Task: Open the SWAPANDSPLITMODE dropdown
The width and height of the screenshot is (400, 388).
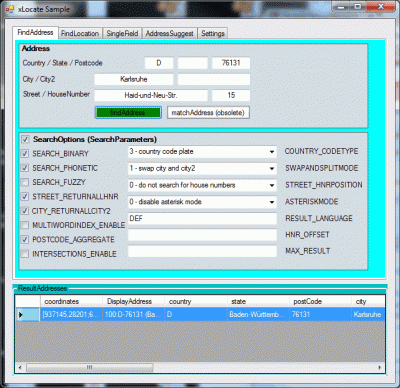Action: coord(202,168)
